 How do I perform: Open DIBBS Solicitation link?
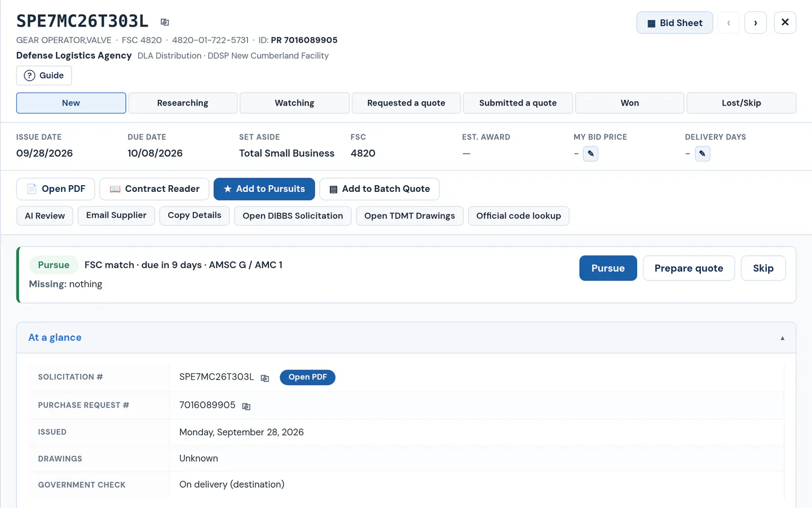click(293, 216)
